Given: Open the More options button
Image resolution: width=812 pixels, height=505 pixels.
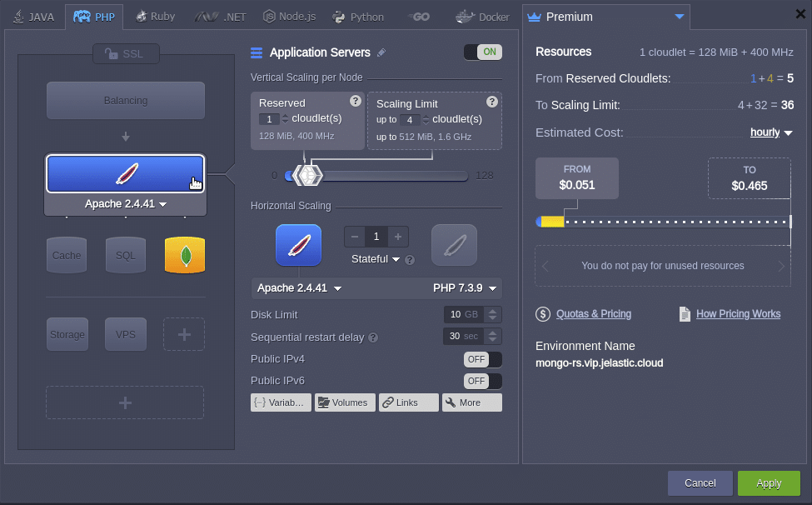Looking at the screenshot, I should pyautogui.click(x=471, y=402).
